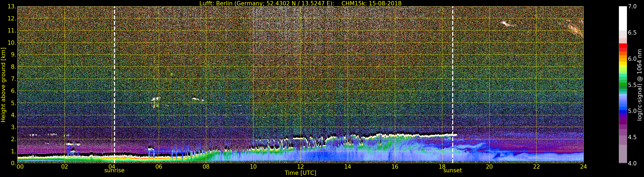Viewport: 644px width, 177px height.
Task: Click the '11.' height axis tick
Action: [x=12, y=31]
